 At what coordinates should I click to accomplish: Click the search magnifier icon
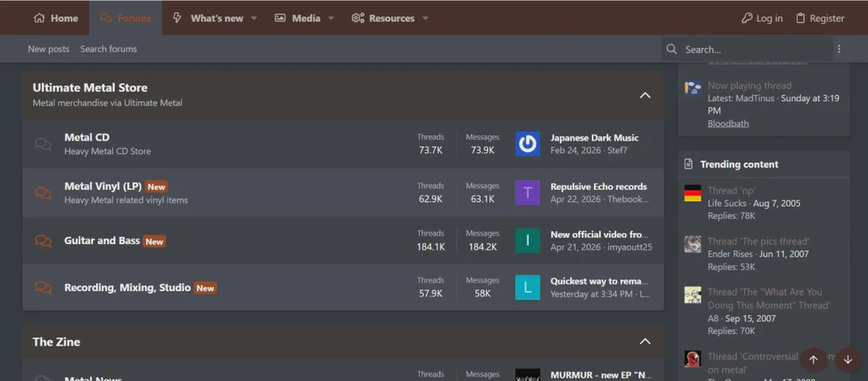(672, 49)
